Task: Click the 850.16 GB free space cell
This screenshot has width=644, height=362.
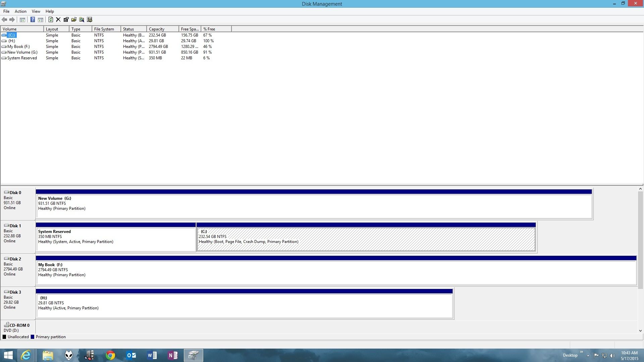Action: tap(190, 52)
